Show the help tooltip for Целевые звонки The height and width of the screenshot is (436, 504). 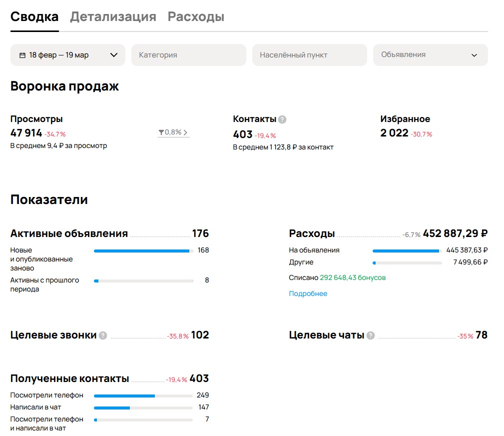click(x=103, y=335)
